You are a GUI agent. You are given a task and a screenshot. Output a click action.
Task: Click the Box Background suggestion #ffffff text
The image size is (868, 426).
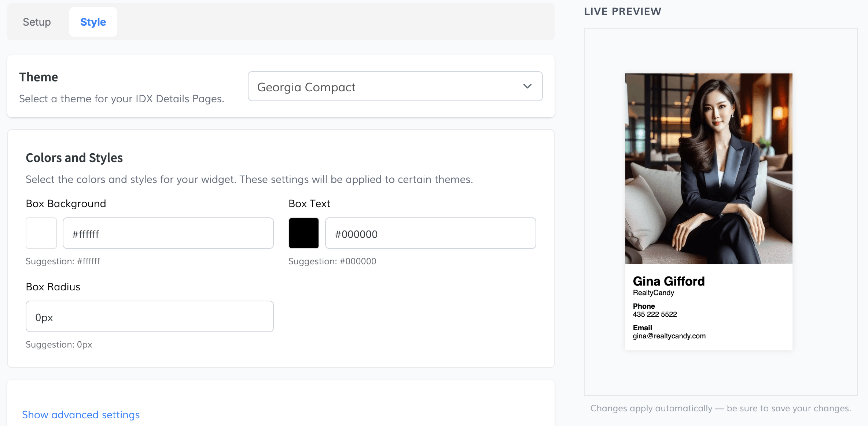pyautogui.click(x=63, y=261)
